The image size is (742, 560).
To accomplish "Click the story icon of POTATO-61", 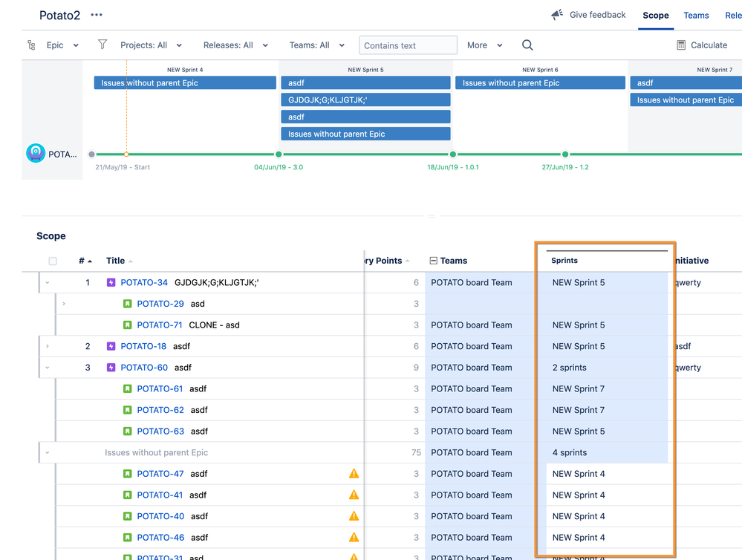I will (x=128, y=389).
